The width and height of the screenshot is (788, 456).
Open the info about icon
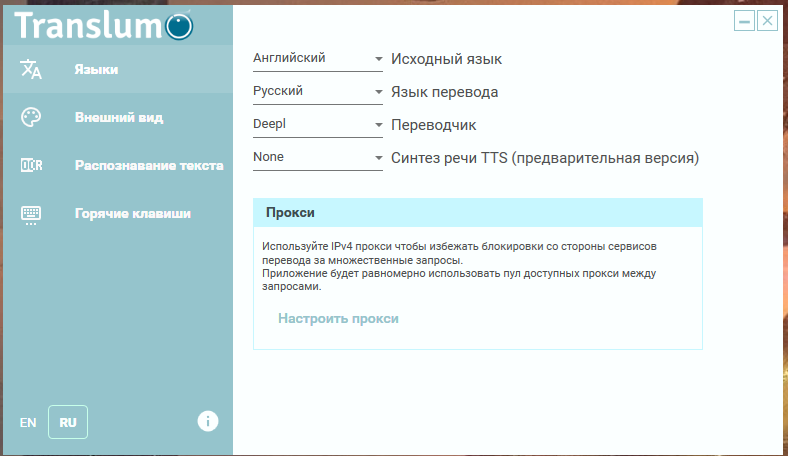point(208,421)
